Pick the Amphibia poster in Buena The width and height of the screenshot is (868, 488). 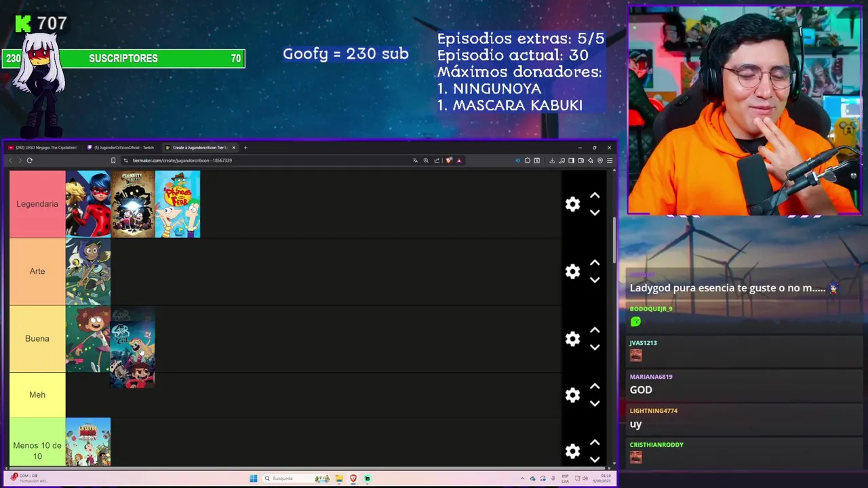point(88,338)
